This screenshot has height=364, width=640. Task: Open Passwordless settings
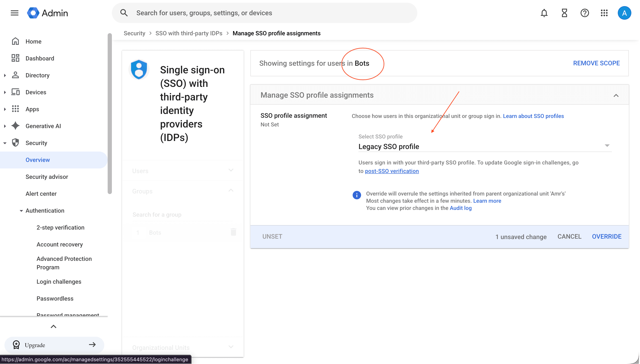(55, 298)
